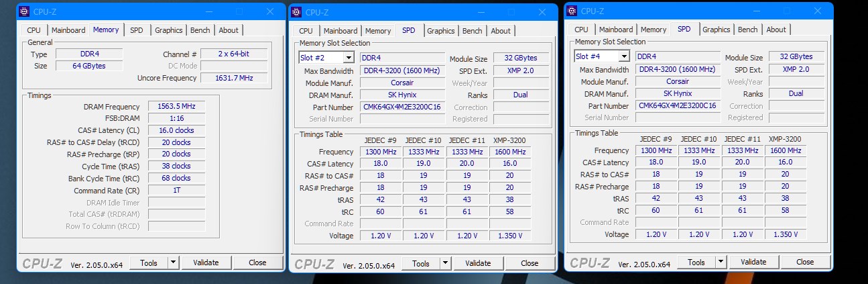Image resolution: width=868 pixels, height=284 pixels.
Task: Click the Close button in the left Memory window
Action: [x=257, y=263]
